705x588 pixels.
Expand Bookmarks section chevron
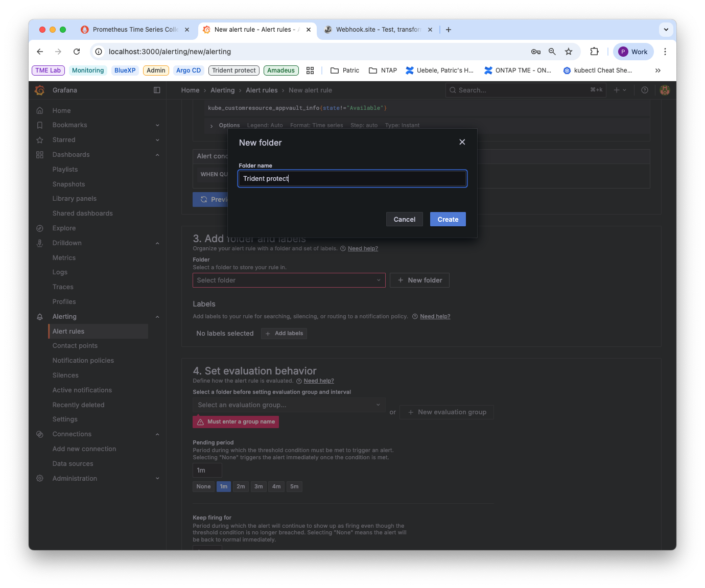pos(157,125)
